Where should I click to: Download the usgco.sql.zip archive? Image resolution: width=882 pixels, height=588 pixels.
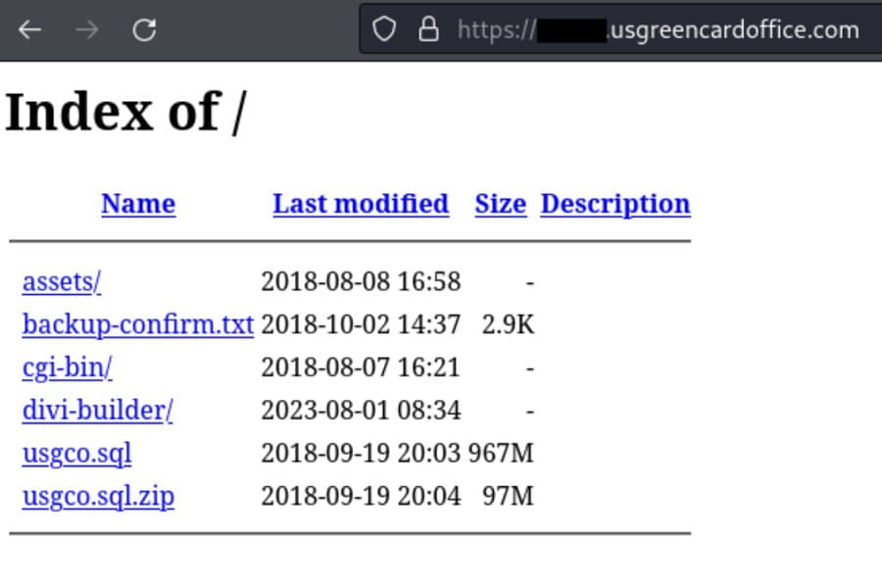click(98, 497)
